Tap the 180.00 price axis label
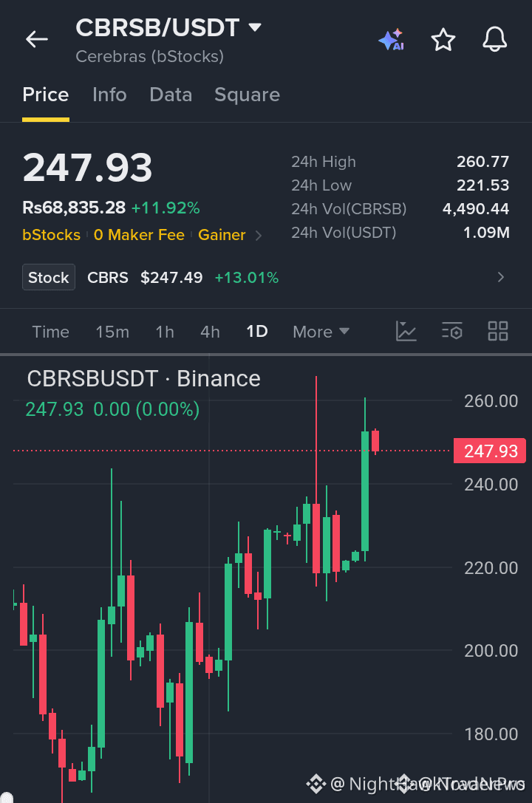 click(491, 734)
